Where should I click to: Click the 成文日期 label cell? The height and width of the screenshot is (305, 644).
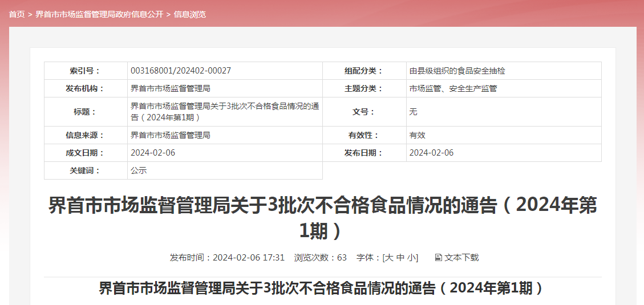click(x=86, y=153)
